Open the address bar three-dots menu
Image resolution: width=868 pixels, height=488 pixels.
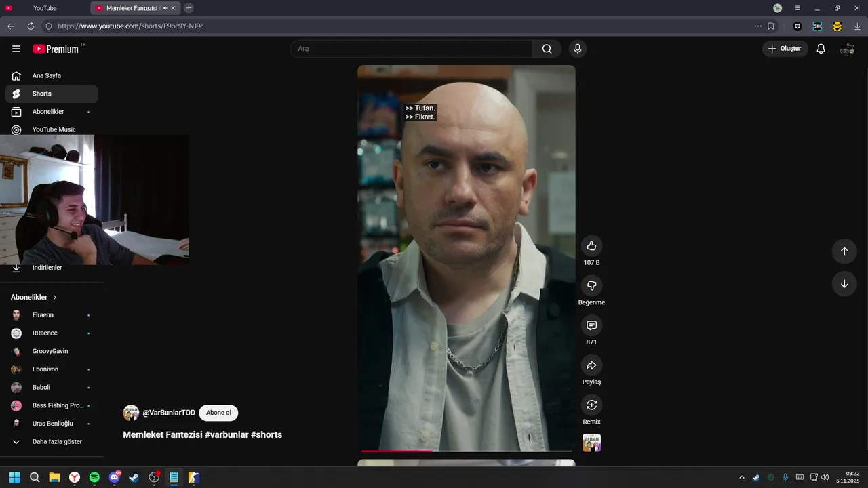tap(757, 26)
